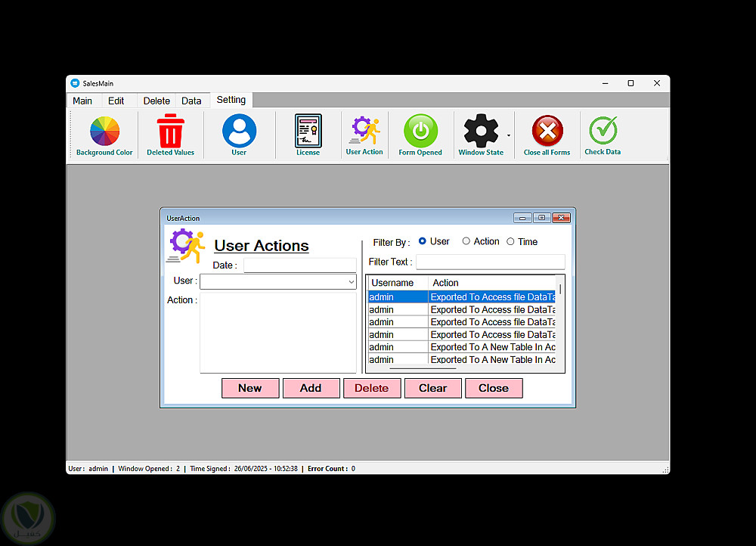Click the New button
This screenshot has height=546, width=756.
(x=250, y=388)
